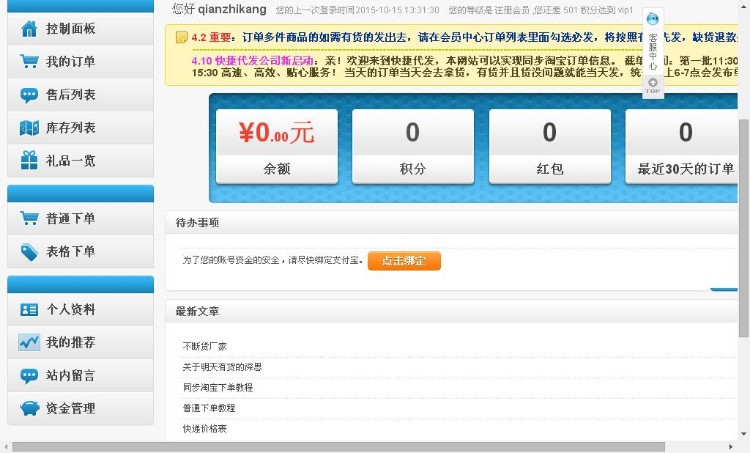Open the article 快递价格表
The width and height of the screenshot is (750, 453).
(x=204, y=429)
